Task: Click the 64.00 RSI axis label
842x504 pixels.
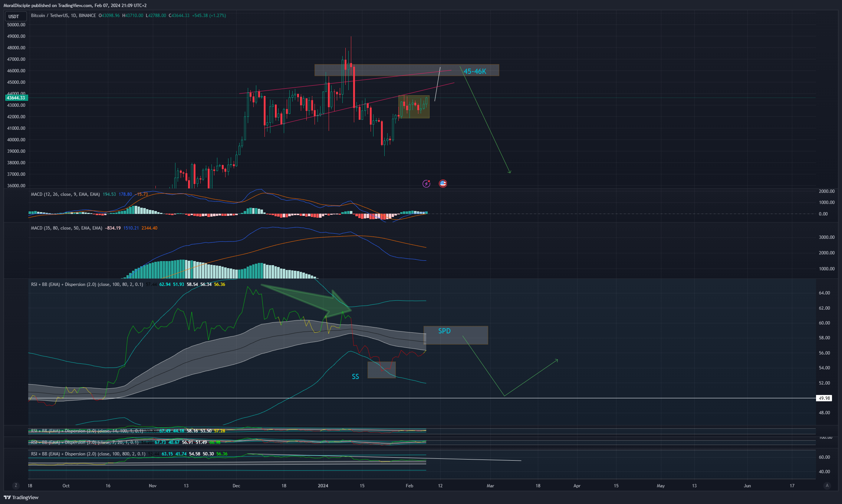Action: [825, 293]
